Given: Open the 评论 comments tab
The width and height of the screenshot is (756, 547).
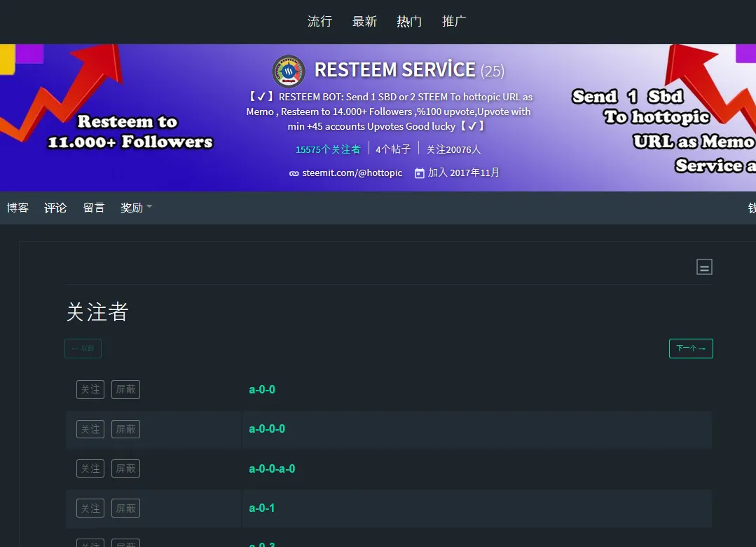Looking at the screenshot, I should [x=55, y=208].
